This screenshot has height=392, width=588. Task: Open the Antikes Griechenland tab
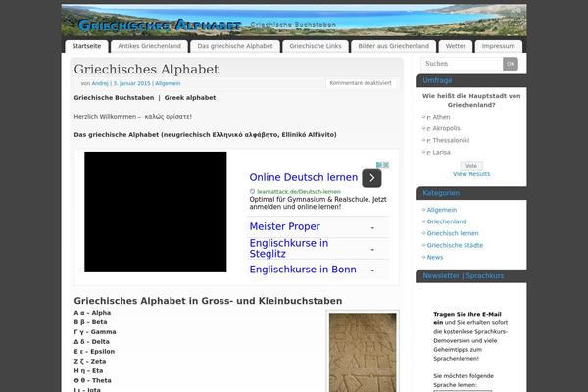tap(149, 46)
